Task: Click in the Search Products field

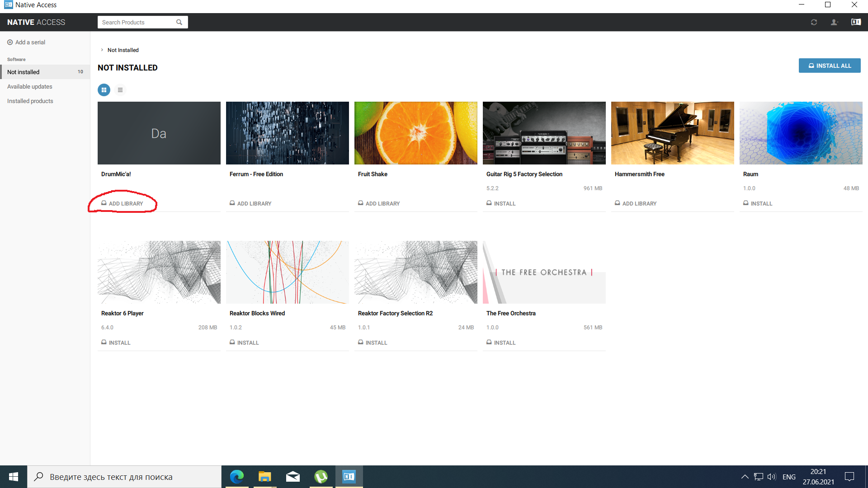Action: pyautogui.click(x=136, y=22)
